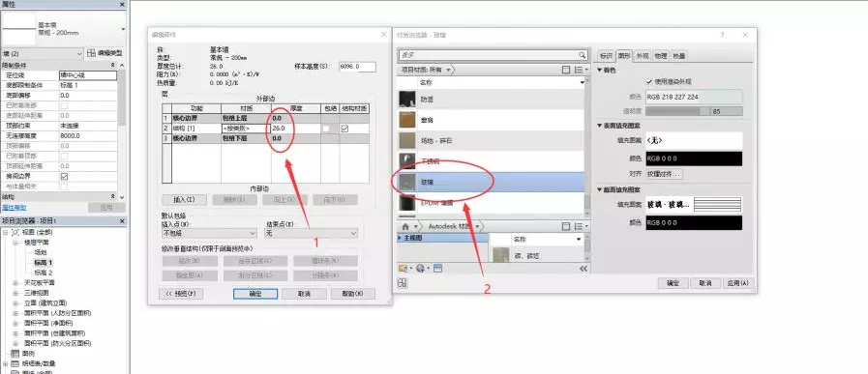Click the cut pattern 玻璃 fill swatch
This screenshot has height=374, width=868.
694,204
